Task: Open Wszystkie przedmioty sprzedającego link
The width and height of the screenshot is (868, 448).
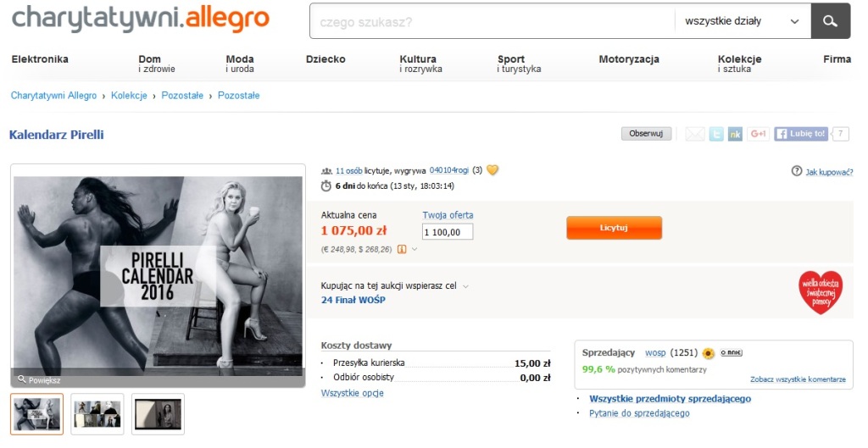Action: click(x=670, y=399)
